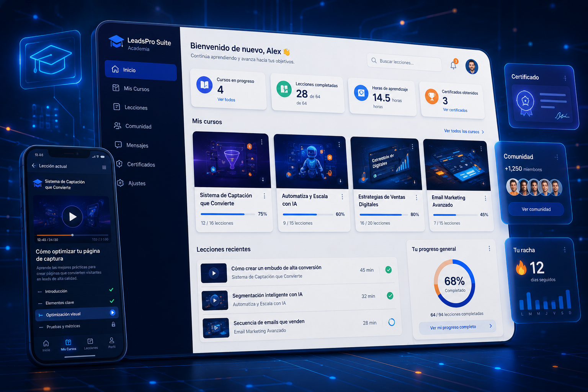Click the Horas de aprendizaje icon
The width and height of the screenshot is (588, 392).
point(361,93)
